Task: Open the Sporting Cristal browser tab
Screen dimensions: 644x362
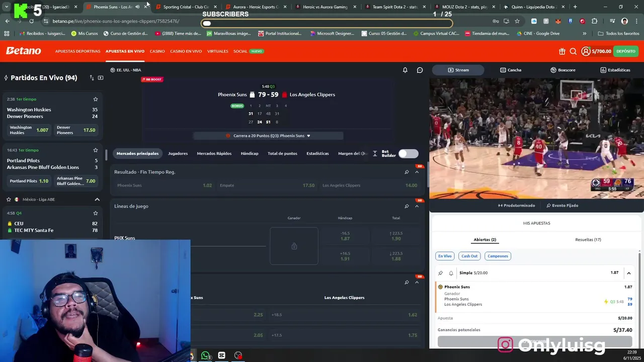Action: 186,7
